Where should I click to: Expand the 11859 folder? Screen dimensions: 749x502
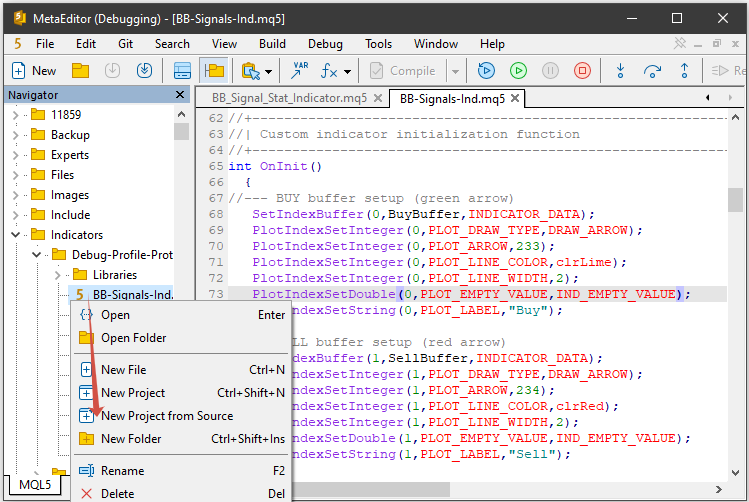click(x=15, y=115)
